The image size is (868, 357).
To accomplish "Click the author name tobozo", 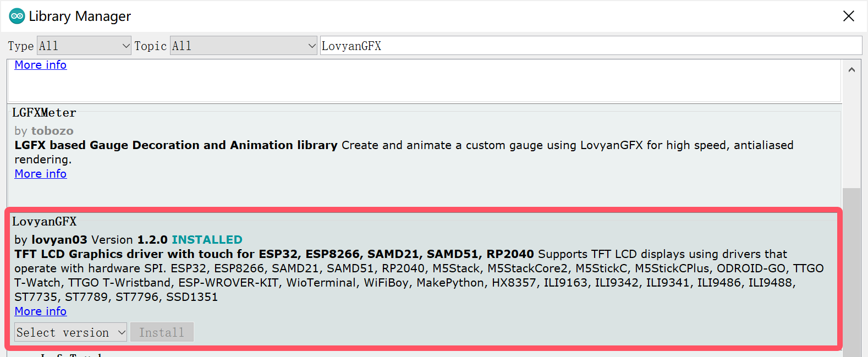I will tap(52, 131).
